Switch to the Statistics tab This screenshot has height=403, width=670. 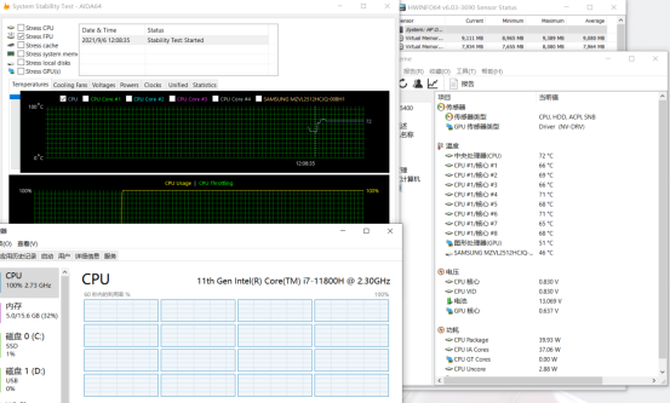click(204, 85)
